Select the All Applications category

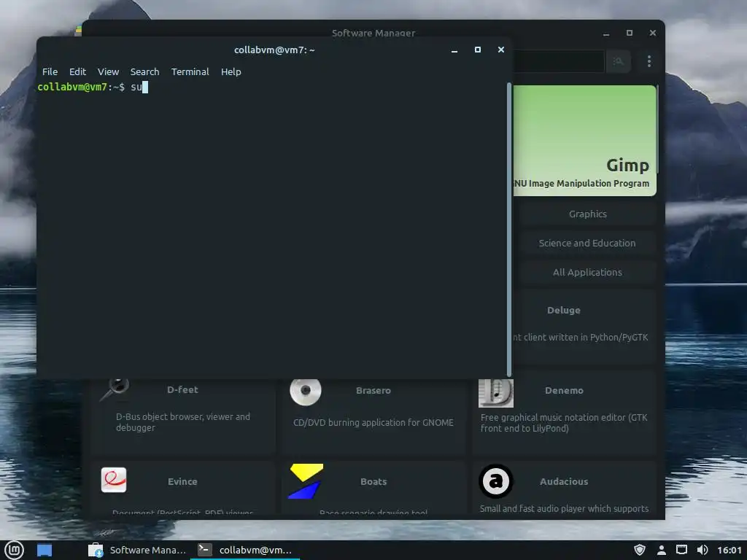pyautogui.click(x=587, y=272)
